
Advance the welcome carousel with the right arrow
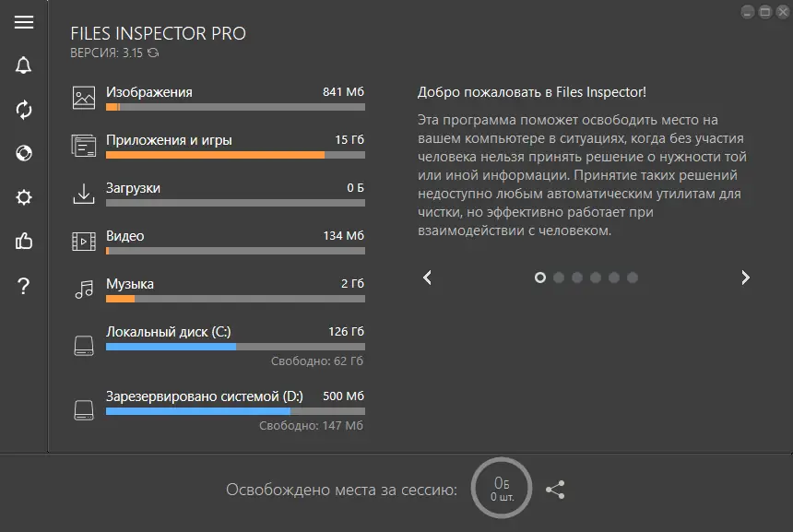746,277
